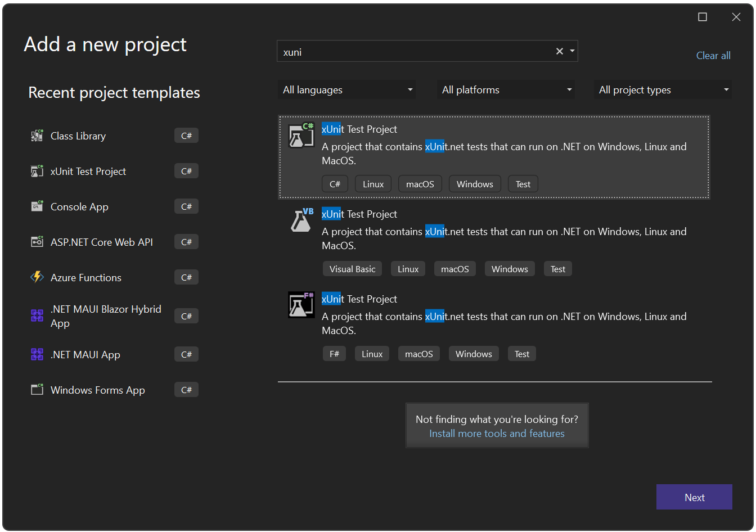Viewport: 756px width, 532px height.
Task: Click the Next button
Action: (694, 497)
